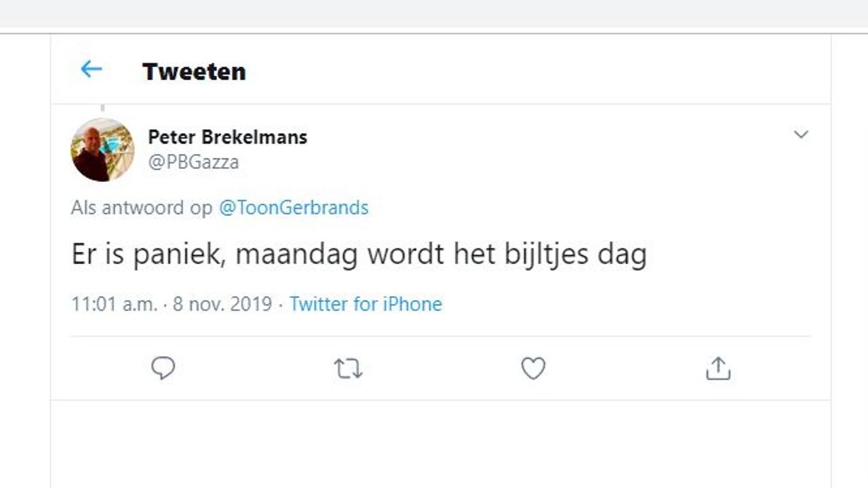Click the Peter Brekelmans display name
Viewport: 868px width, 488px height.
pos(227,137)
